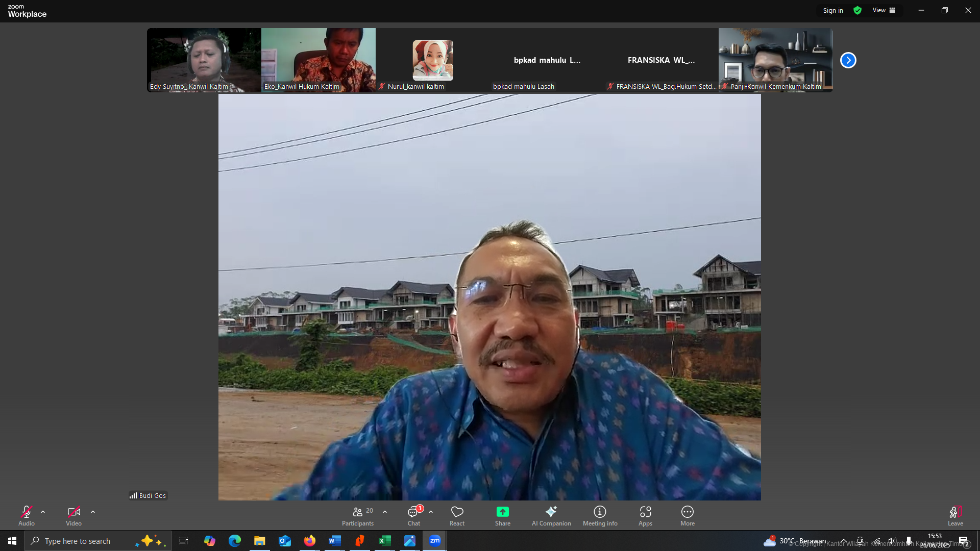Expand audio options chevron next to Audio
The image size is (980, 551).
tap(43, 512)
